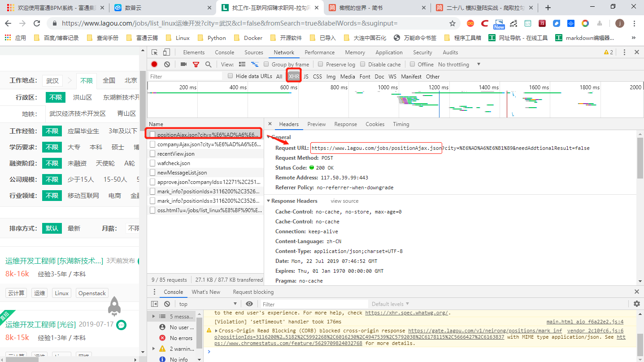The image size is (644, 362).
Task: Select the JS request type filter
Action: tap(306, 77)
